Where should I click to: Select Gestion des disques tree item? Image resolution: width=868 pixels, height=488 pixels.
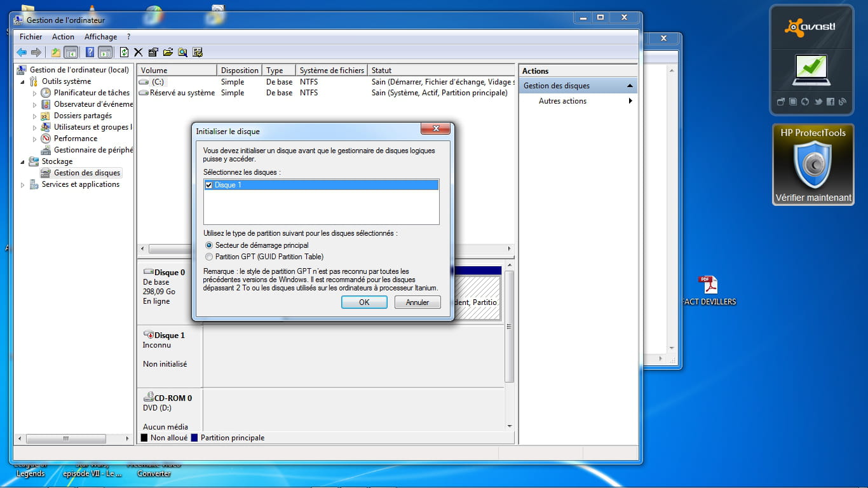point(81,173)
